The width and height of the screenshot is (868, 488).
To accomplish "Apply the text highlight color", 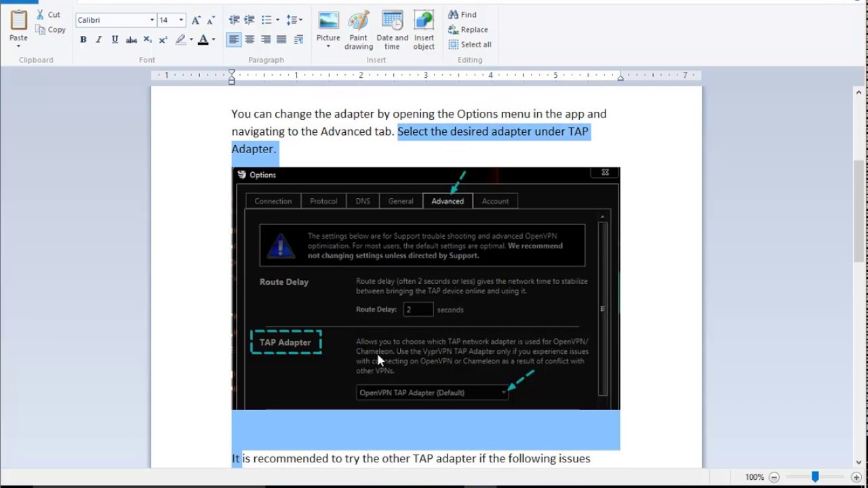I will click(x=180, y=40).
